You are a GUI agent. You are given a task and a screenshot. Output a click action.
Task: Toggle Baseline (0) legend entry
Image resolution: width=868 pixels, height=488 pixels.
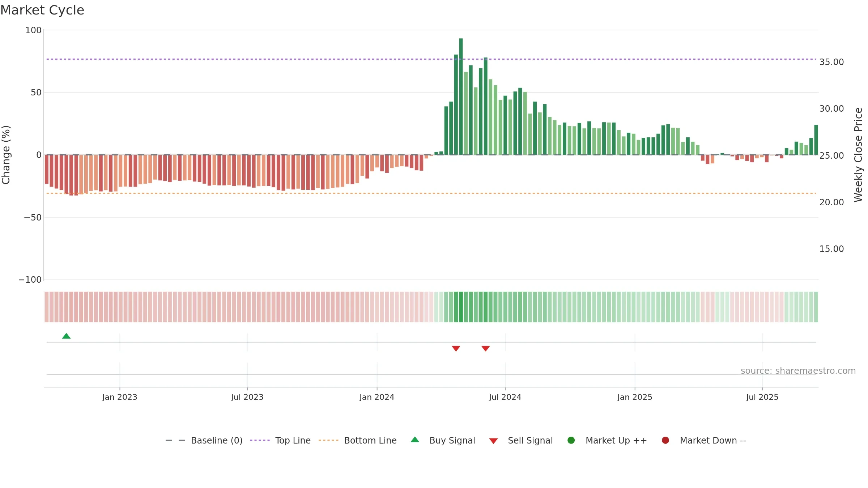click(204, 441)
